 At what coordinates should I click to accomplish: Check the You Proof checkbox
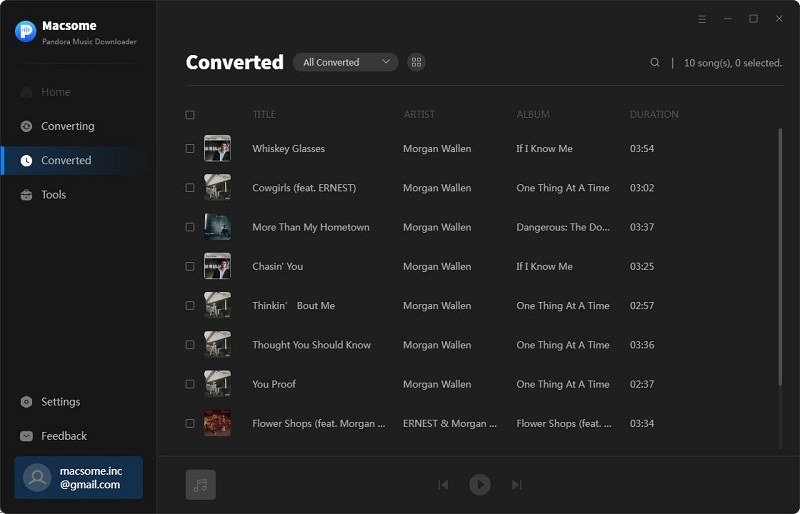coord(190,384)
